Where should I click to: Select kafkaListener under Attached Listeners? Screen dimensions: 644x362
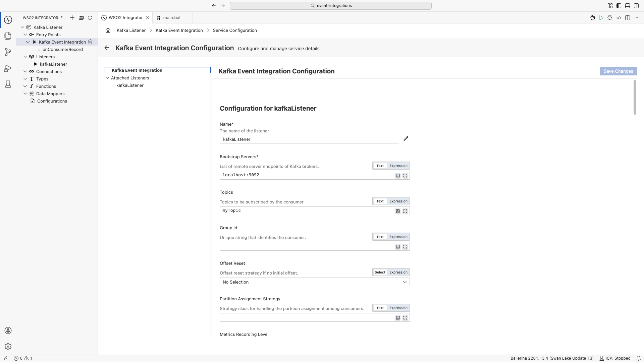[x=130, y=85]
